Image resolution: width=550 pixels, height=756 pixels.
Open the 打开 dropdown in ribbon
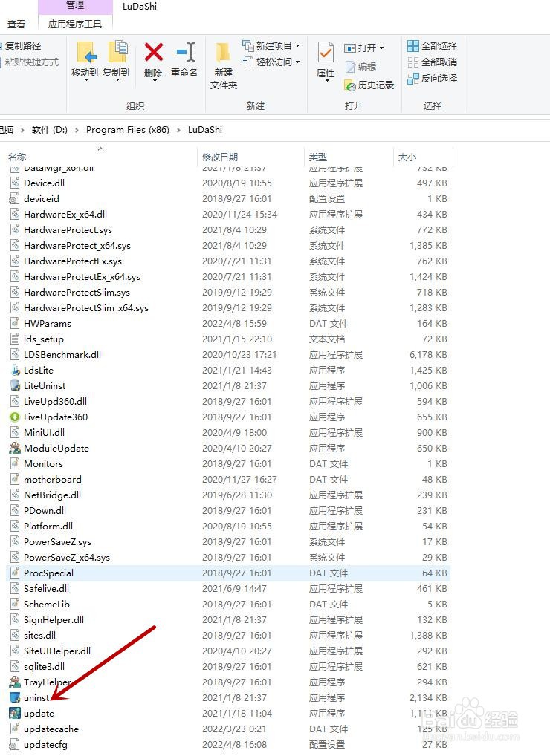pos(363,48)
